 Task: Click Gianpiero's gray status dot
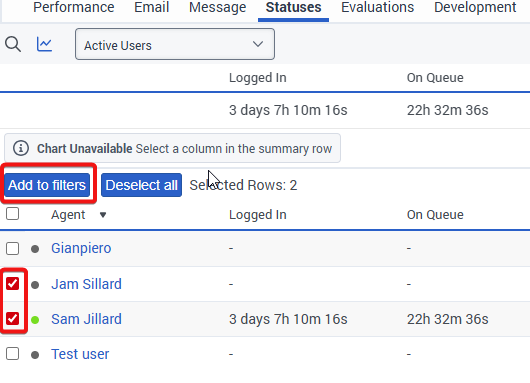pos(35,249)
